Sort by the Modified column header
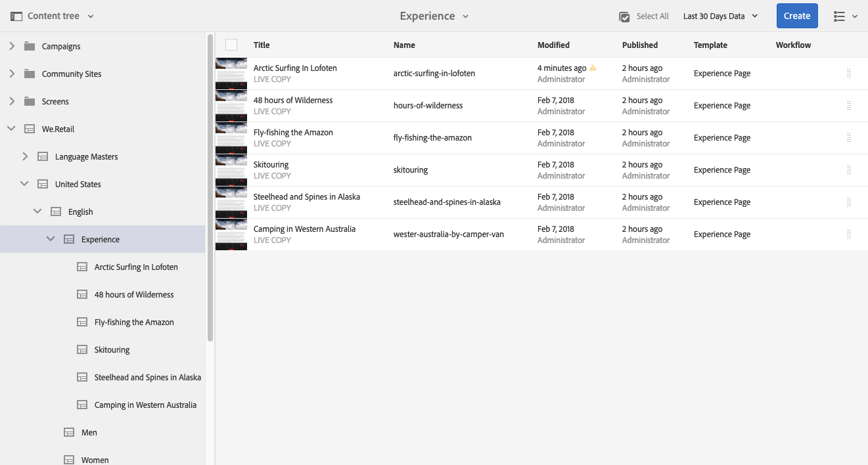Image resolution: width=868 pixels, height=465 pixels. click(553, 45)
